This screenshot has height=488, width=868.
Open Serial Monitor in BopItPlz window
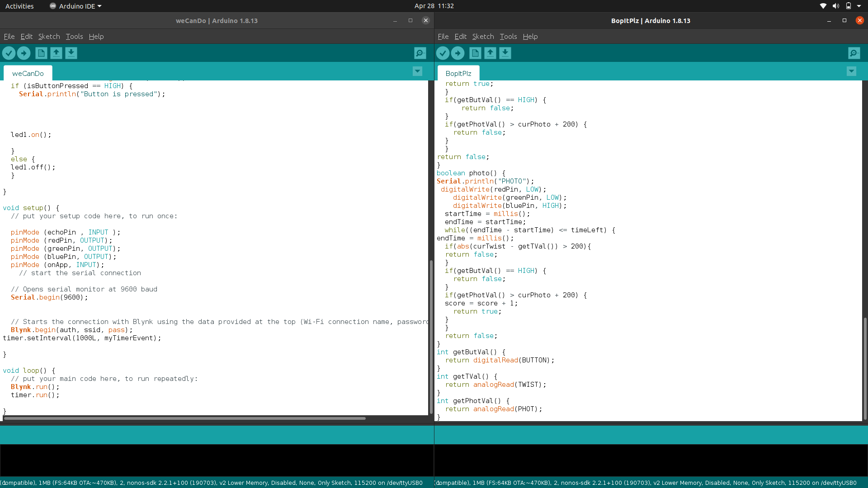click(x=854, y=53)
